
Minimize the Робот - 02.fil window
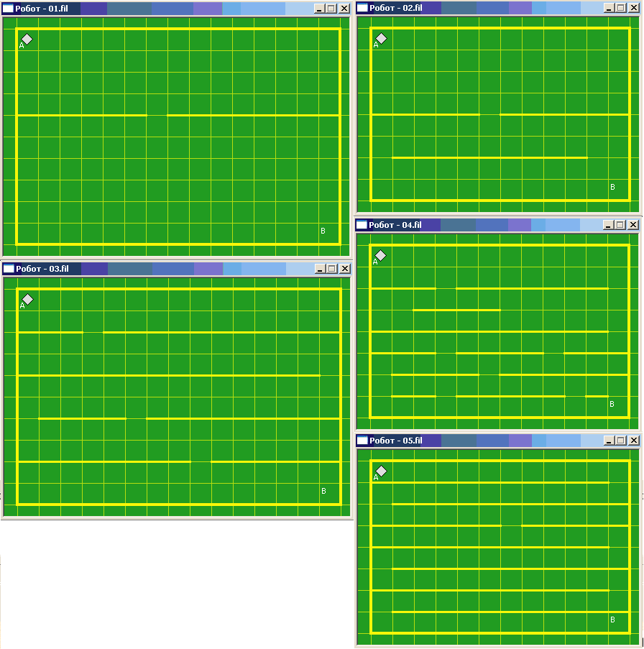tap(609, 7)
